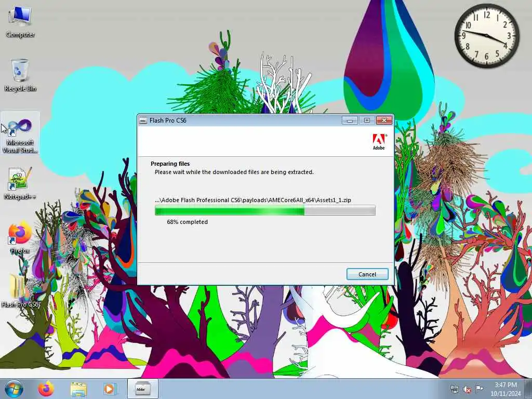
Task: Click the network tray icon
Action: (454, 390)
